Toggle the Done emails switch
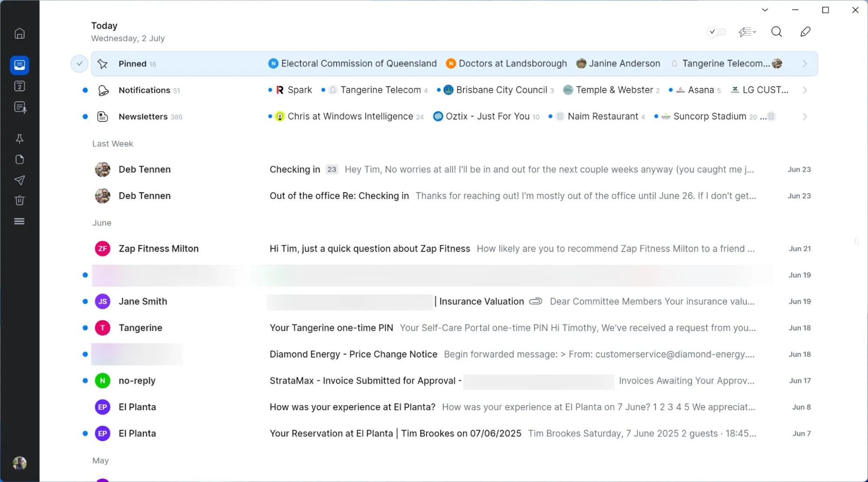Screen dimensions: 868x482 click(716, 32)
